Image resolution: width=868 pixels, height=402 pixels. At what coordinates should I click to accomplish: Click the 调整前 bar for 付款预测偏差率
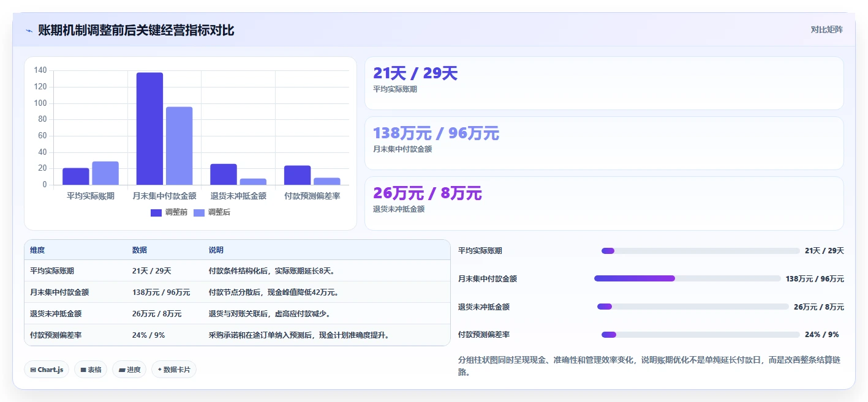point(297,175)
